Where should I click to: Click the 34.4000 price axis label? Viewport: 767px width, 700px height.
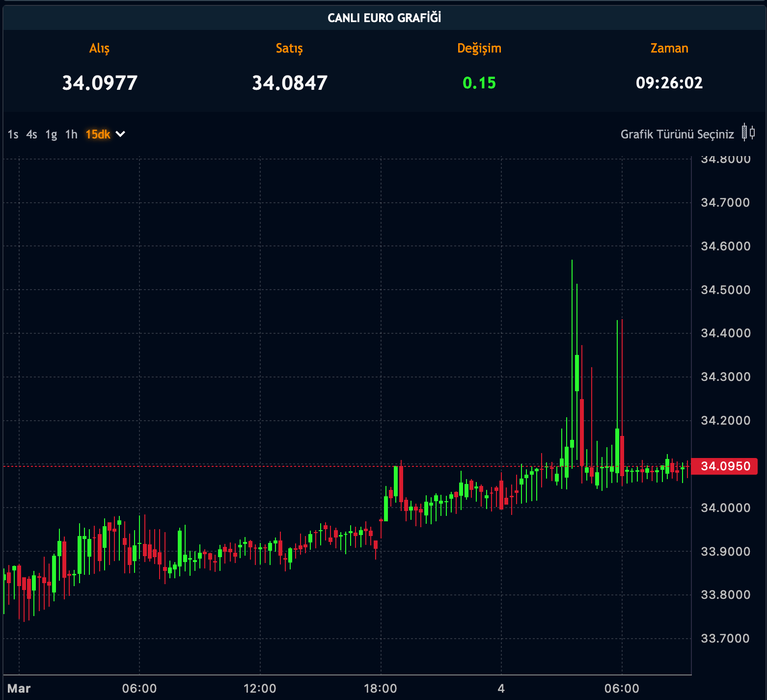coord(725,333)
